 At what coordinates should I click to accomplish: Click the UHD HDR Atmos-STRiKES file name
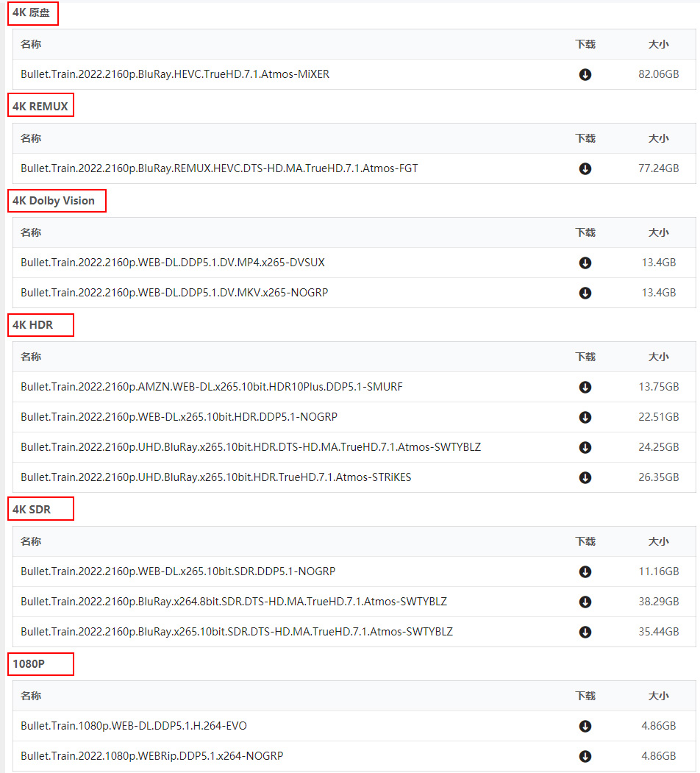coord(216,477)
